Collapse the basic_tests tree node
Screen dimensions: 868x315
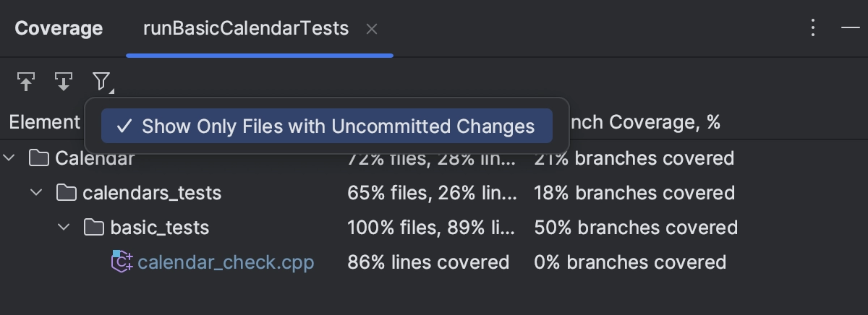[x=64, y=228]
